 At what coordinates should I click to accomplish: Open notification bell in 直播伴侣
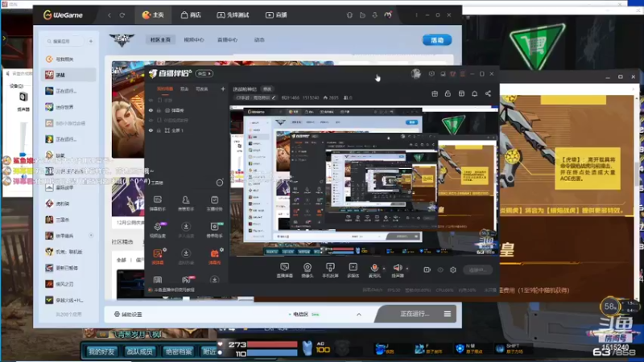click(x=474, y=93)
